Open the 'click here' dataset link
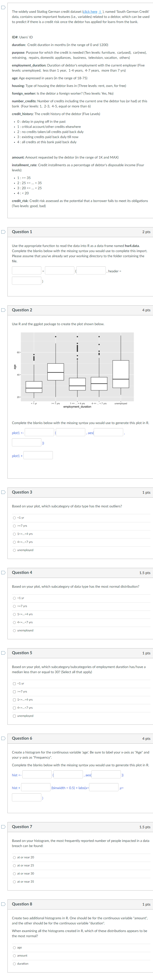 point(90,12)
